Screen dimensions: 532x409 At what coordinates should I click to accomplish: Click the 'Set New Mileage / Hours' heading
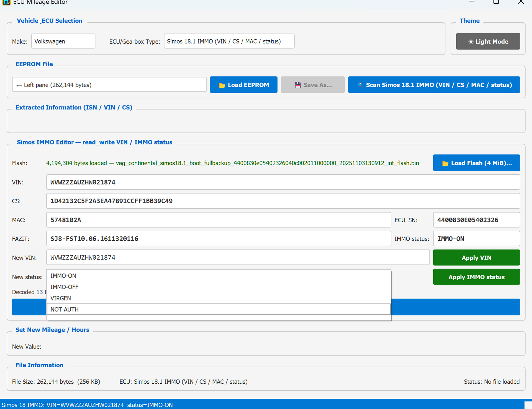[52, 330]
